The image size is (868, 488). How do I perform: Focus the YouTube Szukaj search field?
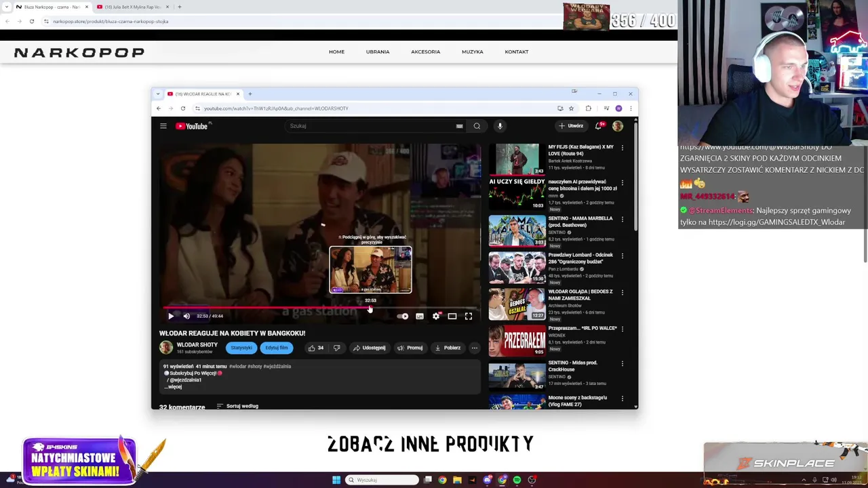(x=372, y=126)
